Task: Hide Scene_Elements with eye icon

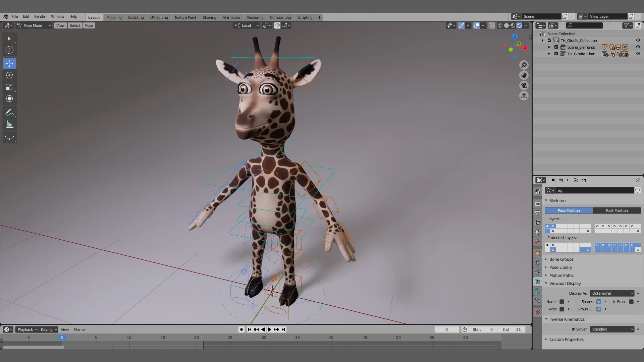Action: (x=638, y=47)
